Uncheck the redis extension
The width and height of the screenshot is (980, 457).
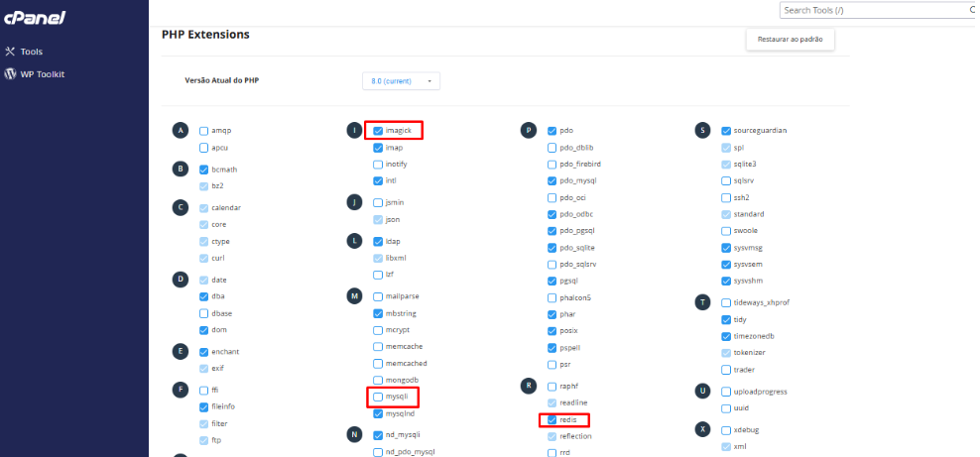(x=551, y=420)
